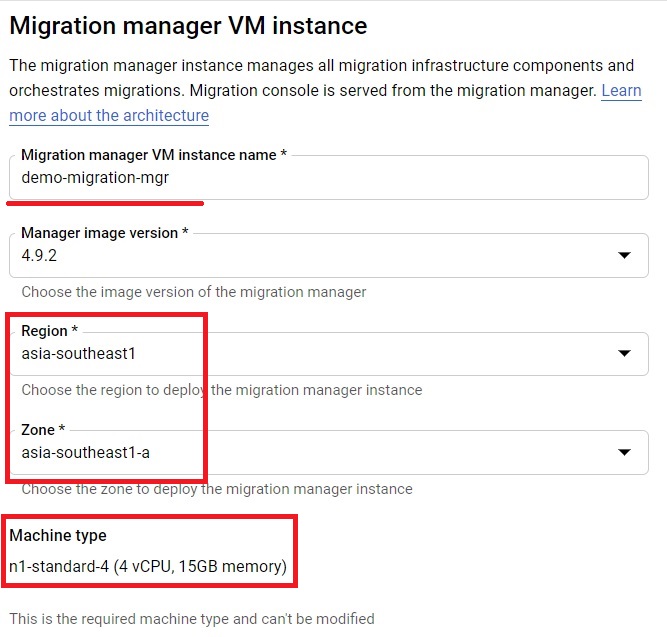Expand the Region dropdown arrow
The height and width of the screenshot is (637, 667).
coord(624,353)
